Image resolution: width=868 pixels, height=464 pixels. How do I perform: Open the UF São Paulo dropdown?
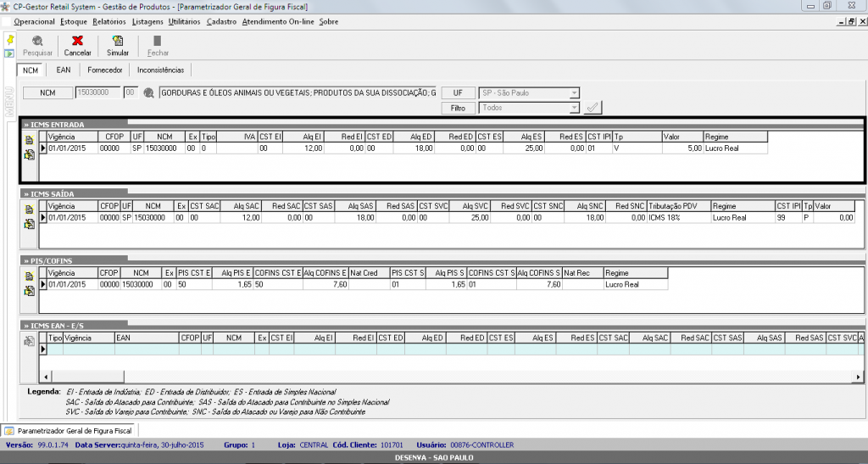(x=575, y=93)
